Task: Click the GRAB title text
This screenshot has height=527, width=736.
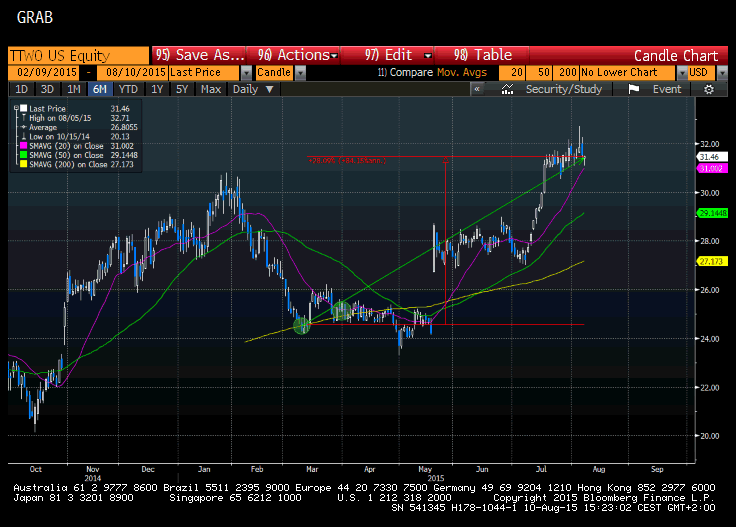Action: (x=35, y=17)
